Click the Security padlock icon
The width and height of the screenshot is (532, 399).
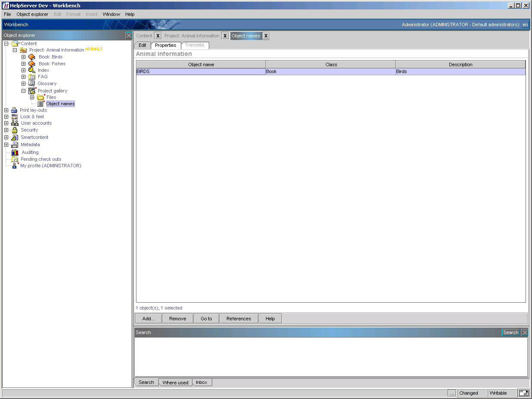point(15,130)
